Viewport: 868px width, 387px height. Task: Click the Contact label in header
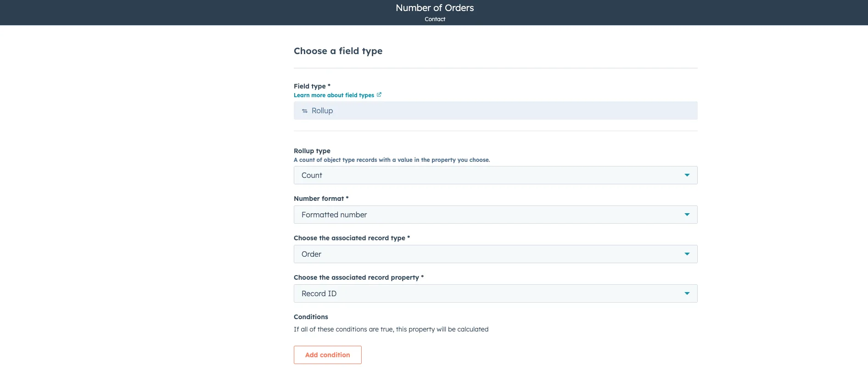click(435, 19)
